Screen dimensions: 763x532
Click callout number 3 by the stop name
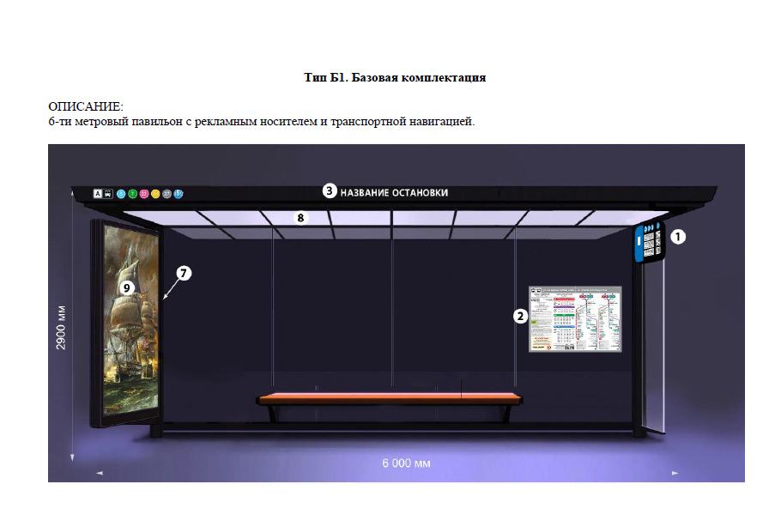tap(330, 190)
